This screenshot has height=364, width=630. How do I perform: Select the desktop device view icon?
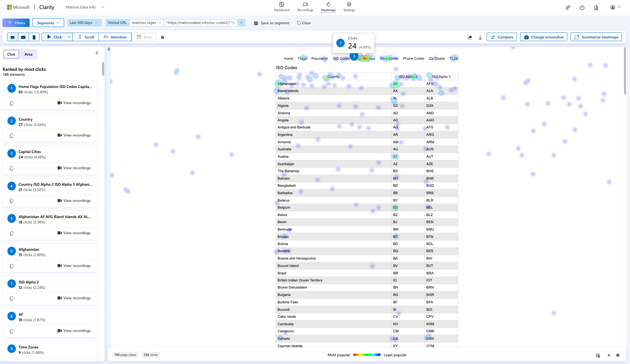[12, 37]
